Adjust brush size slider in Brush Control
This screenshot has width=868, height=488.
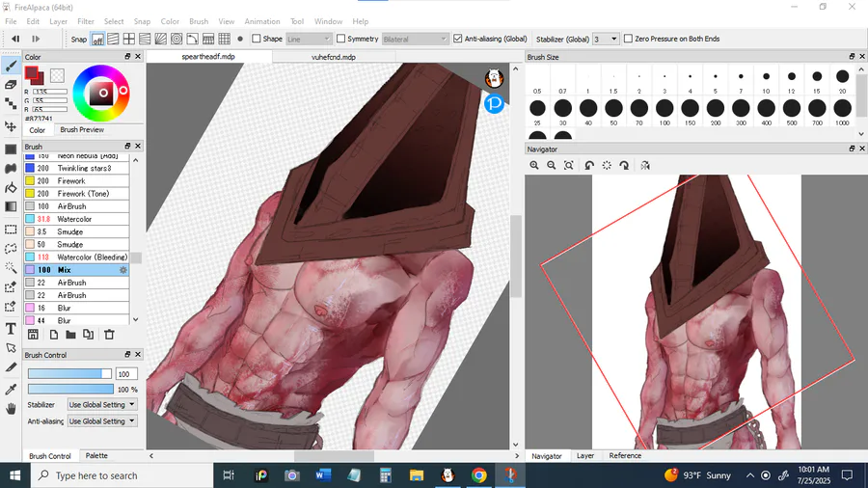(x=69, y=374)
